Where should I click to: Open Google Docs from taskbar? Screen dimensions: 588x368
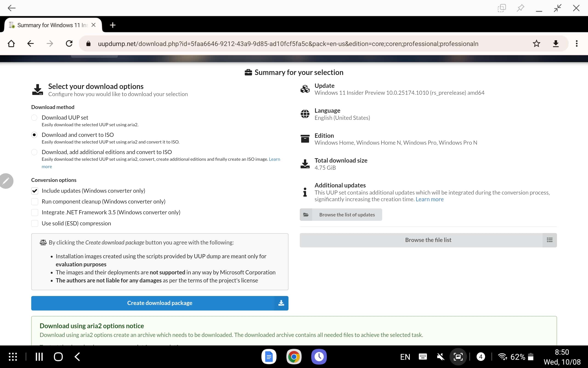[269, 357]
